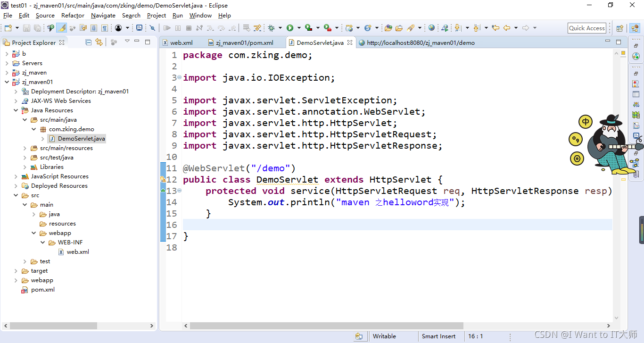Select the com.zking.demo package

point(71,129)
